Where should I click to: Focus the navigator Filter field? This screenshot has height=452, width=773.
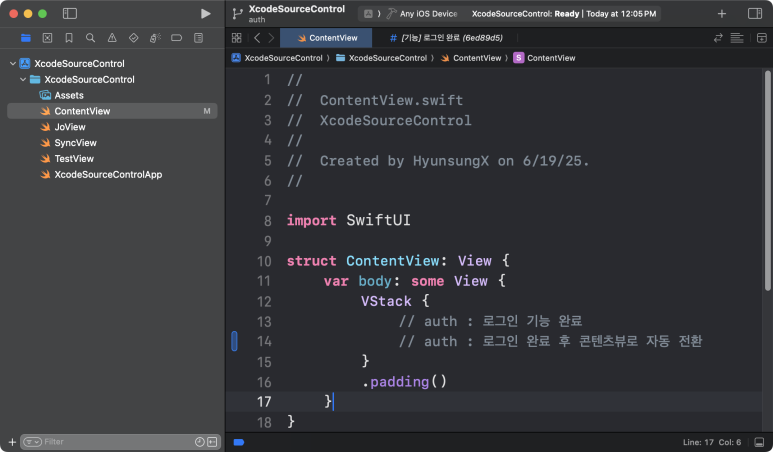[x=118, y=442]
